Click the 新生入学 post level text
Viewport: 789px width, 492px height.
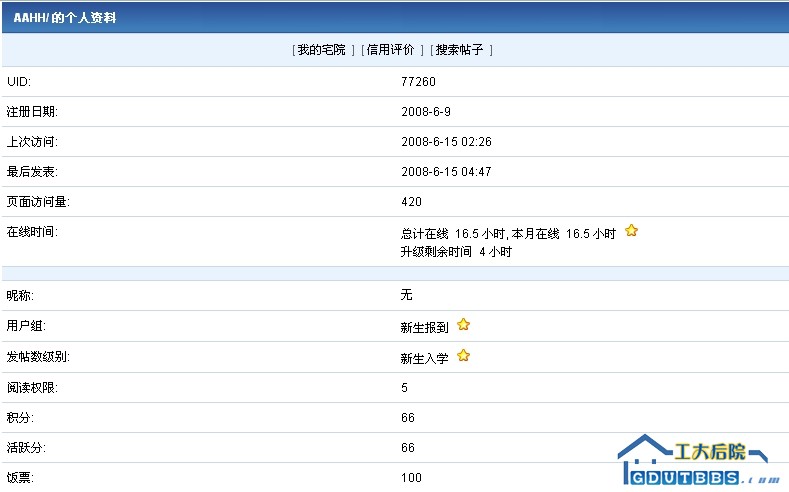pyautogui.click(x=424, y=358)
